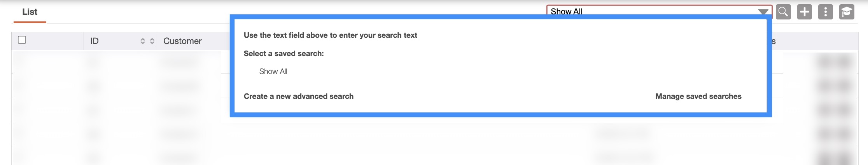The width and height of the screenshot is (868, 165).
Task: Click the "Select a saved search:" label
Action: [x=283, y=53]
